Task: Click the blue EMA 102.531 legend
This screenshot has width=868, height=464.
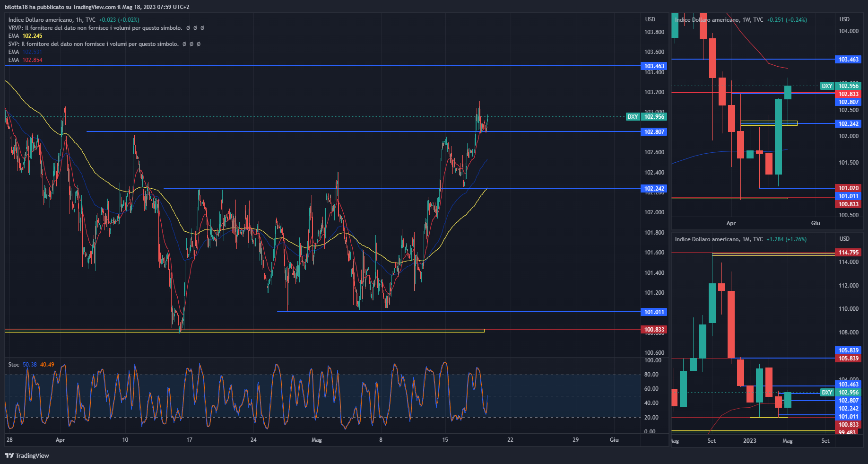Action: click(26, 52)
